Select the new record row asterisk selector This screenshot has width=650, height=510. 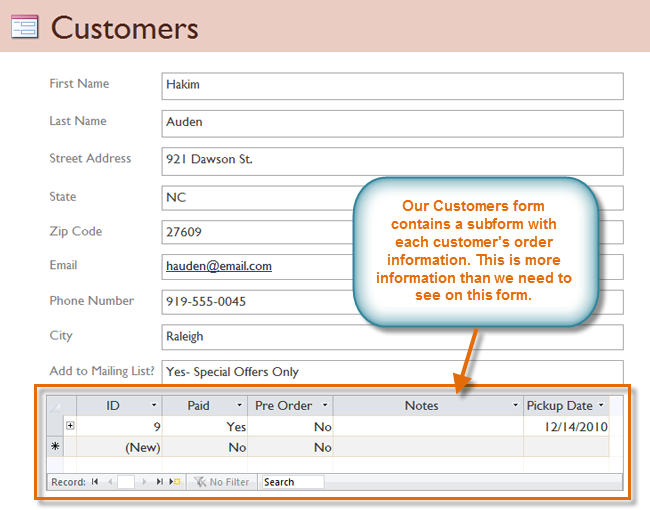[55, 447]
